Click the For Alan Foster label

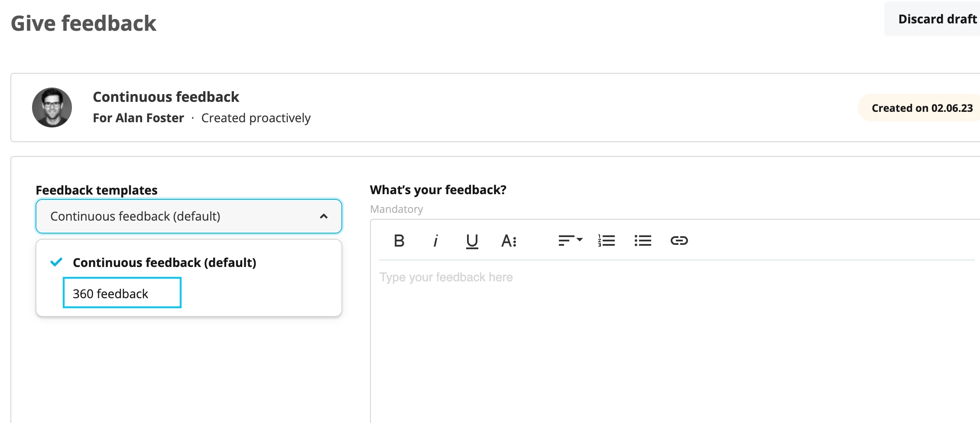(138, 118)
